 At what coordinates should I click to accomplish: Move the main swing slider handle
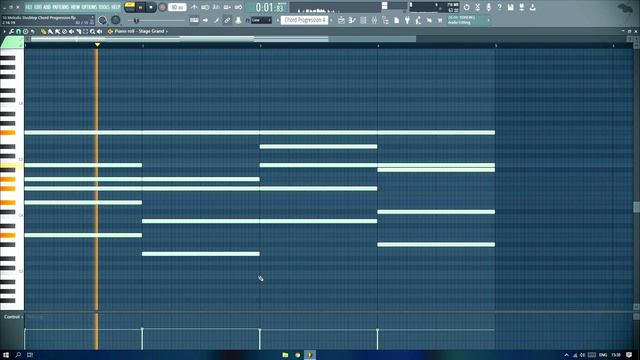coord(136,20)
